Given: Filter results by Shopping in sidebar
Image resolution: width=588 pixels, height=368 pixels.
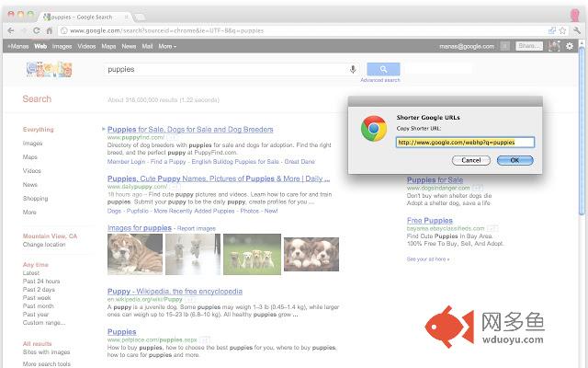Looking at the screenshot, I should (x=35, y=199).
